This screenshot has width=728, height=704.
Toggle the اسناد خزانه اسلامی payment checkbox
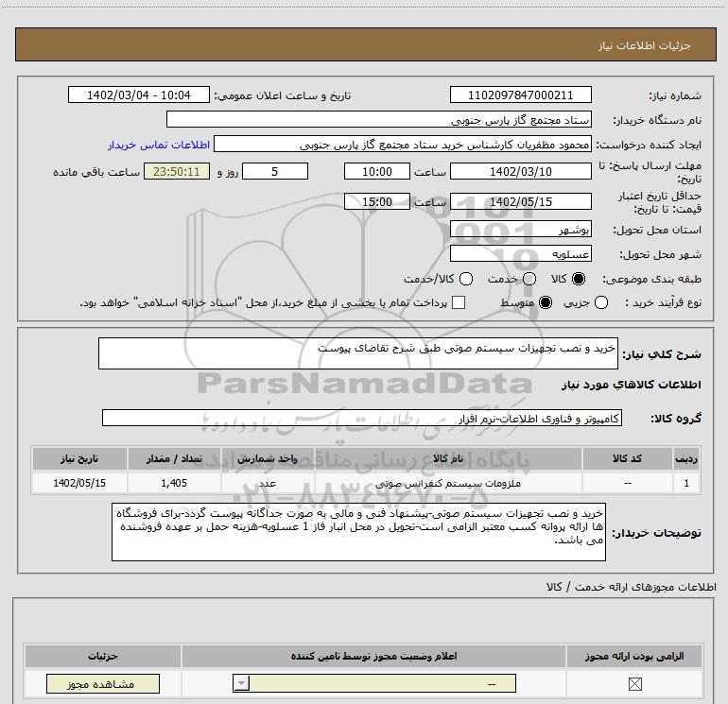point(459,302)
